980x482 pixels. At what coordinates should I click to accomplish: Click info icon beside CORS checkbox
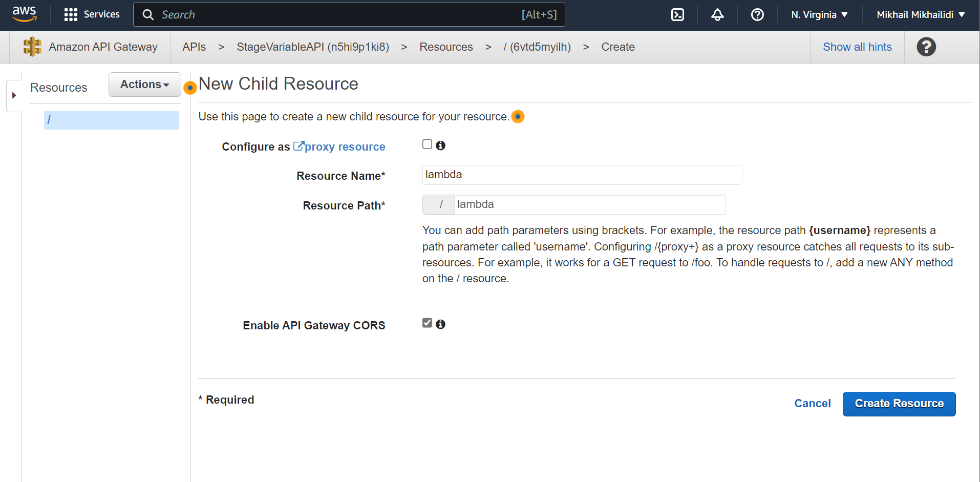440,324
